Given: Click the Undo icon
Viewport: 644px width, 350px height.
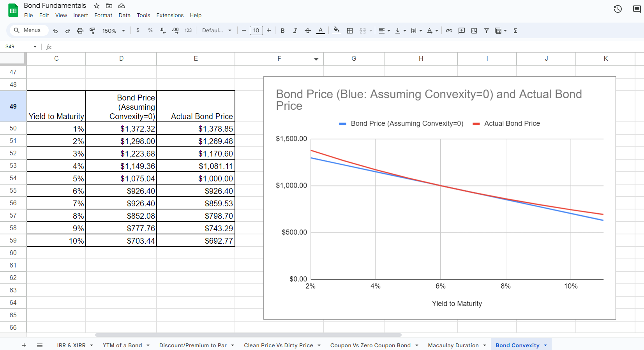Looking at the screenshot, I should click(55, 31).
